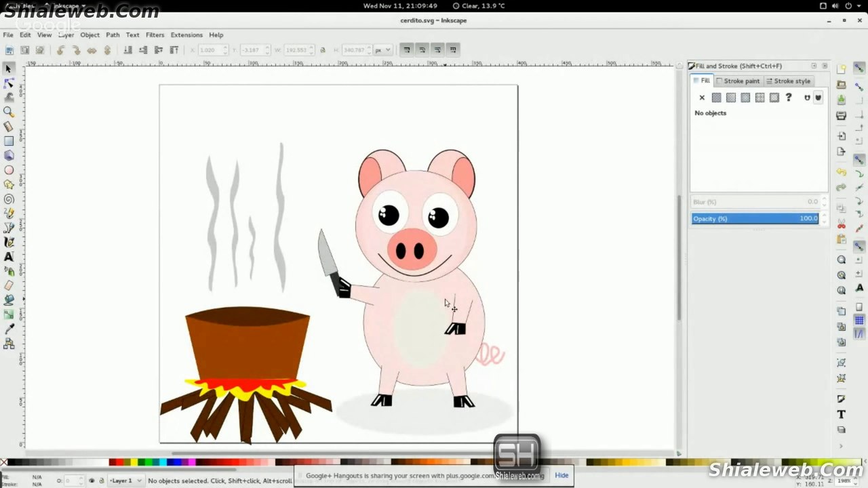Screen dimensions: 868x488
Task: Set fill to Linear gradient
Action: click(731, 98)
